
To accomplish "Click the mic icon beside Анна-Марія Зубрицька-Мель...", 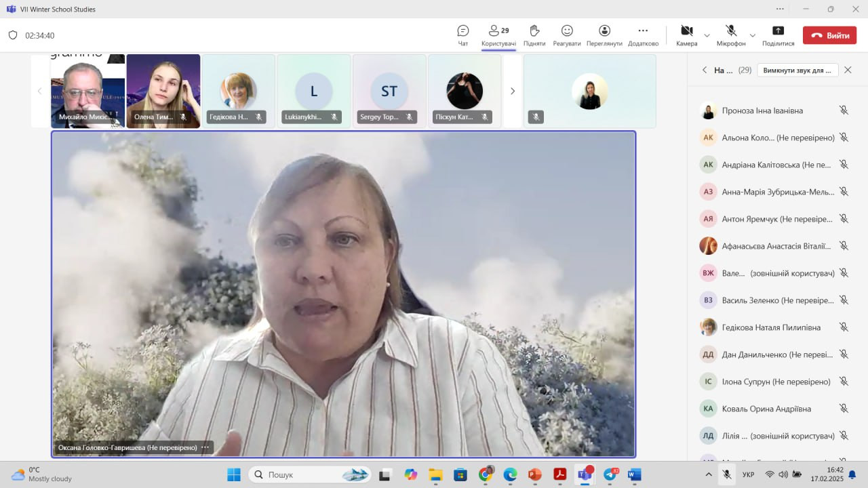I will pyautogui.click(x=844, y=191).
